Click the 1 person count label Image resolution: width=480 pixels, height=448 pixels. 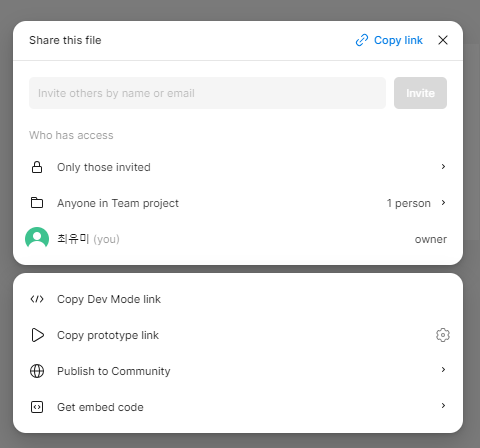click(409, 203)
